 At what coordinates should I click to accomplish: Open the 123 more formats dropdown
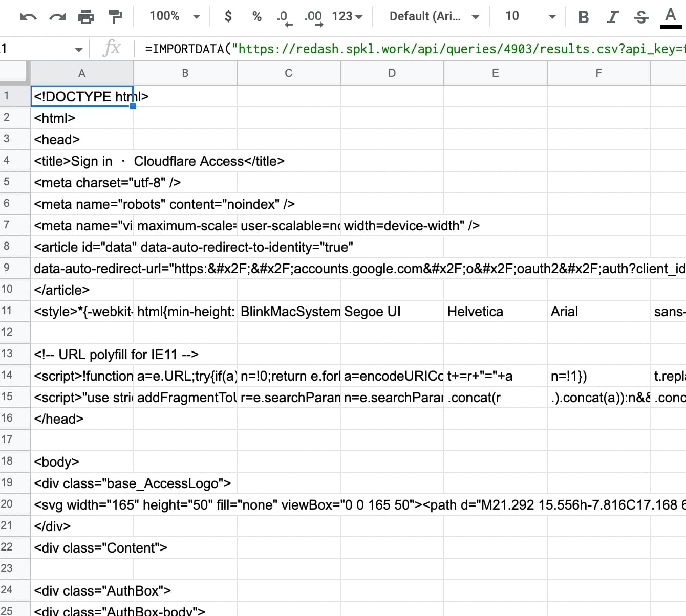[x=347, y=16]
